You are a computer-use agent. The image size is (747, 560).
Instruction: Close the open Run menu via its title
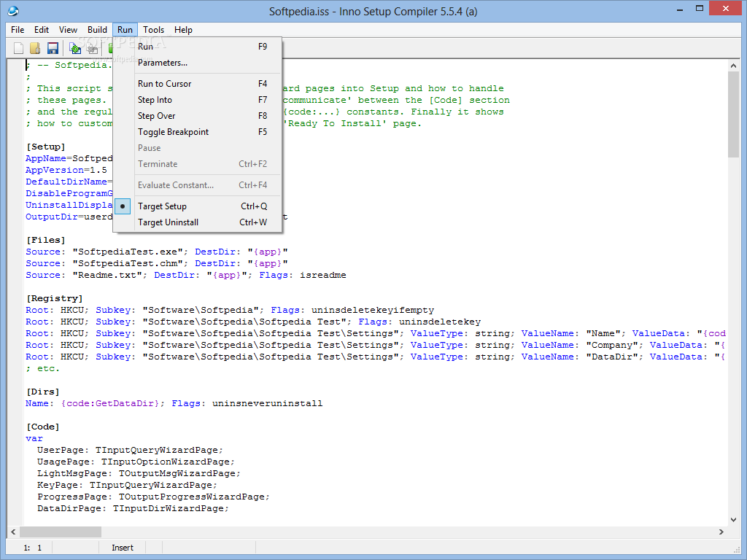click(125, 29)
